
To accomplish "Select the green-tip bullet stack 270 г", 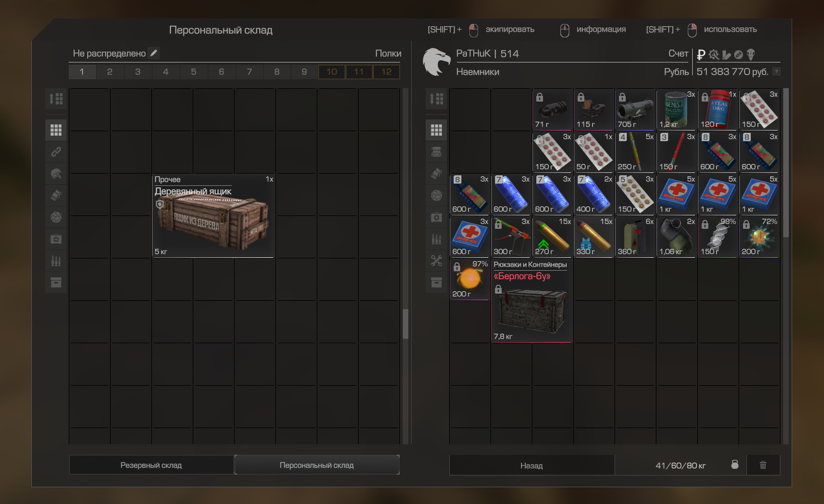I will 552,237.
